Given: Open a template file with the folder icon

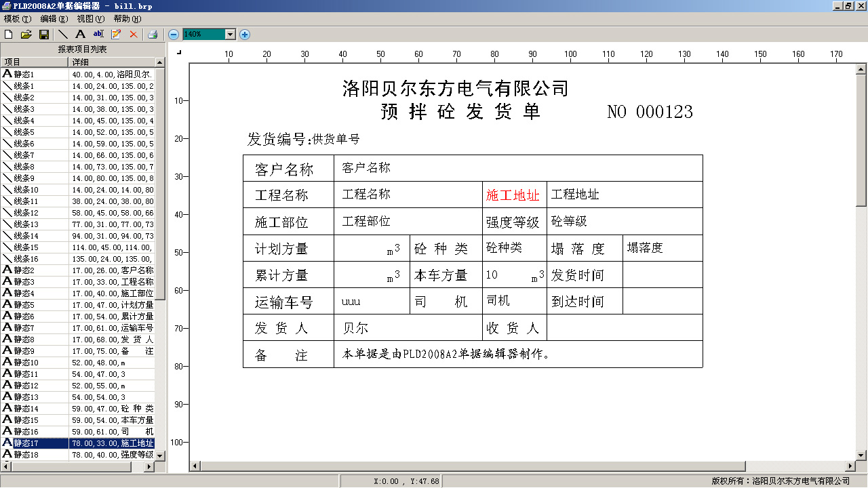Looking at the screenshot, I should point(26,34).
